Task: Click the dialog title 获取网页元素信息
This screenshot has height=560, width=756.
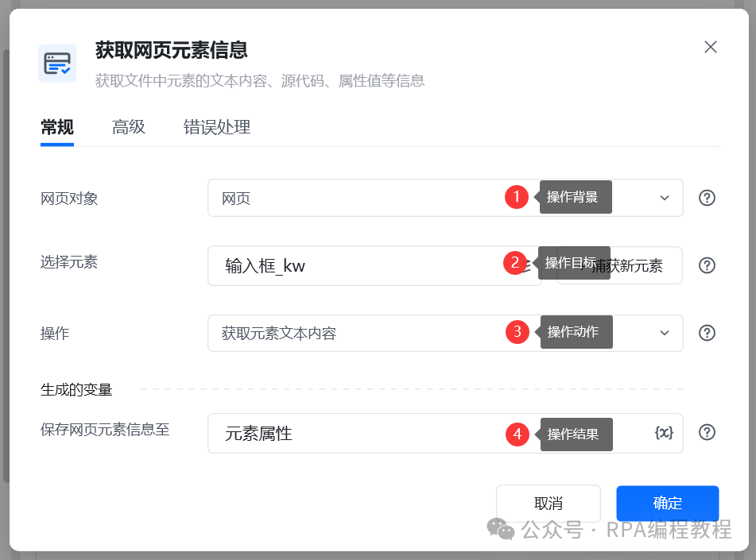Action: pos(171,50)
